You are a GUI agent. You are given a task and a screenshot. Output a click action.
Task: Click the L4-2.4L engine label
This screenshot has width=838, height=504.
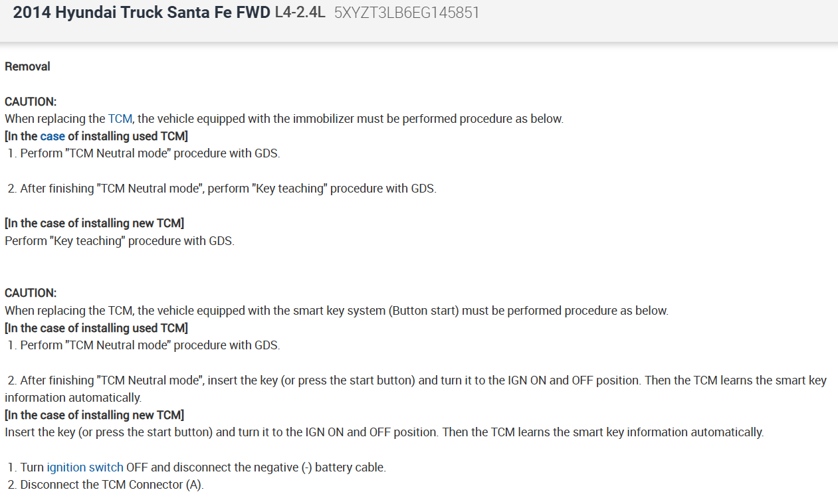(300, 13)
